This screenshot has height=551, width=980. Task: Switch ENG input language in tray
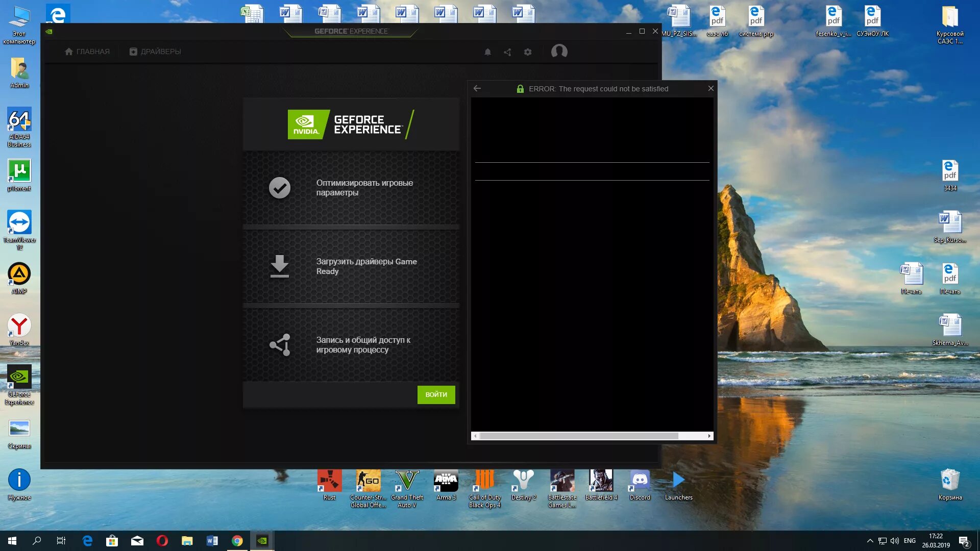(x=910, y=541)
